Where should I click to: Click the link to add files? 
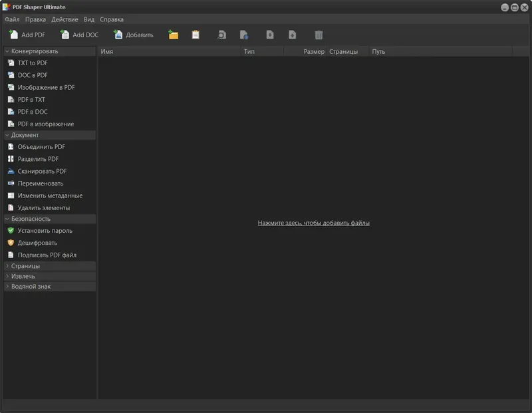pyautogui.click(x=315, y=222)
